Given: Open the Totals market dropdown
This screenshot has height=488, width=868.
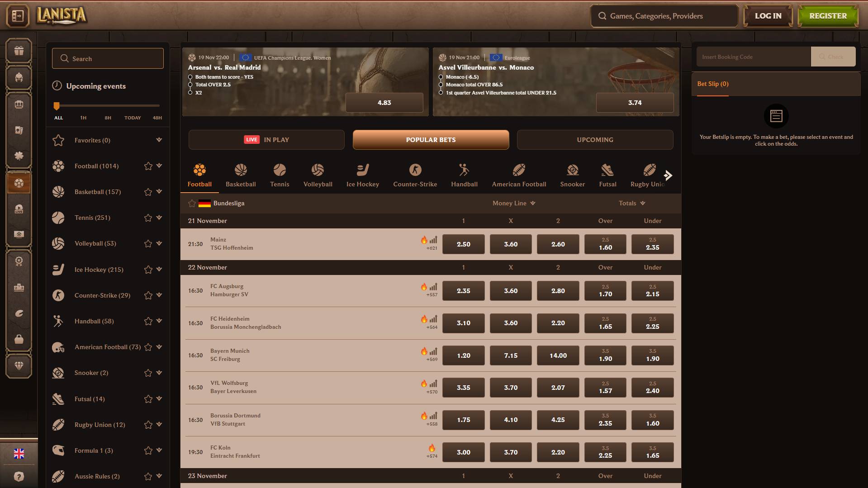Looking at the screenshot, I should tap(631, 204).
